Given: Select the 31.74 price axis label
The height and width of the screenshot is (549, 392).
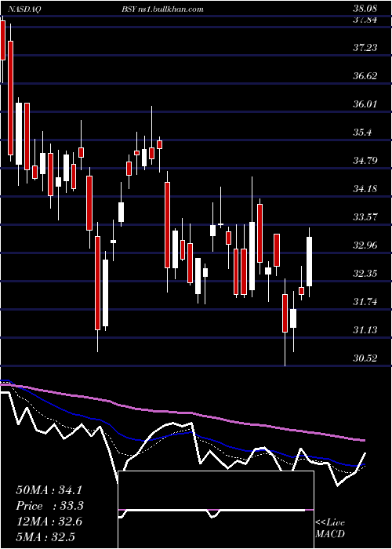Looking at the screenshot, I should 365,302.
